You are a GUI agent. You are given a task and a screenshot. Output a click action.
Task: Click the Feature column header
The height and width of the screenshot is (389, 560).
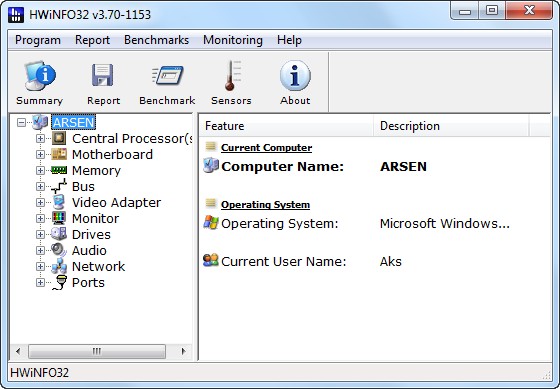pos(286,126)
